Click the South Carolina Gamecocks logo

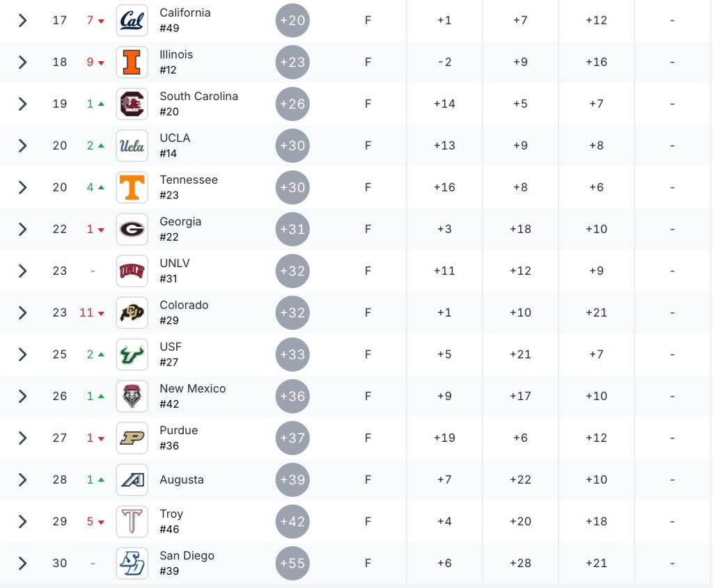tap(132, 104)
